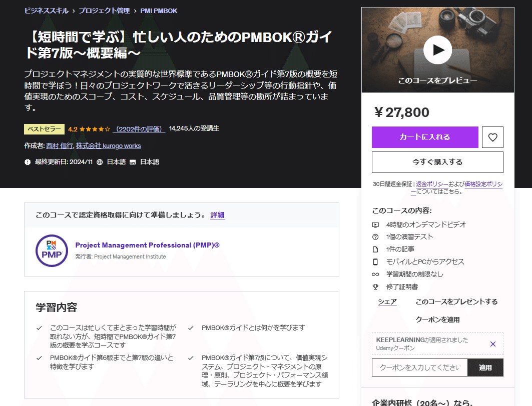Click the practice test question-mark icon

(375, 237)
